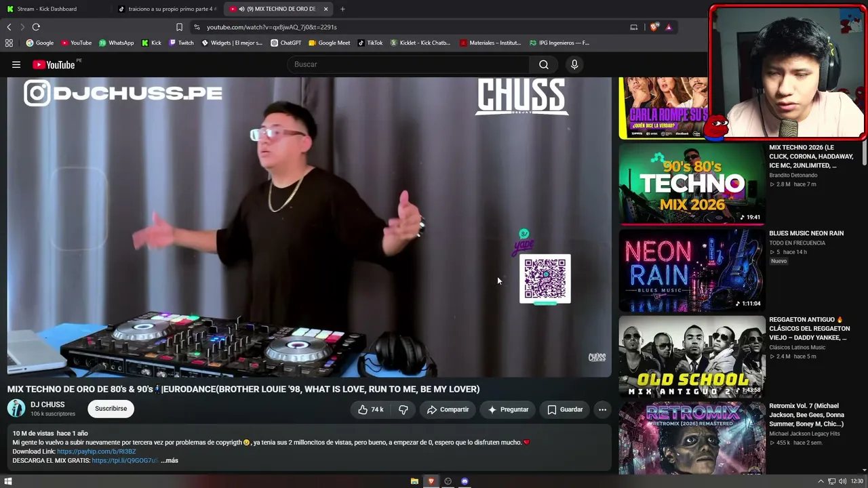Go to the YouTube home logo
Screen dimensions: 868x488
[x=54, y=64]
